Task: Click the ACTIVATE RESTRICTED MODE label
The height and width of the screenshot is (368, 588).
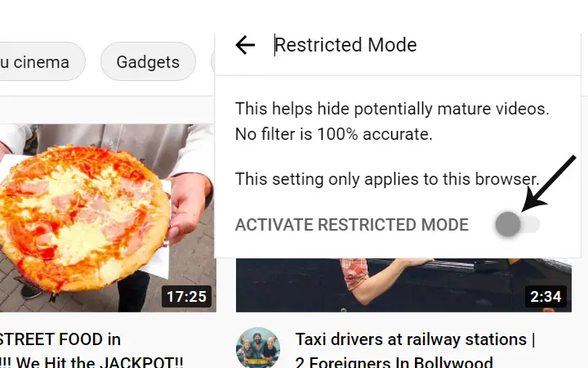Action: [352, 225]
